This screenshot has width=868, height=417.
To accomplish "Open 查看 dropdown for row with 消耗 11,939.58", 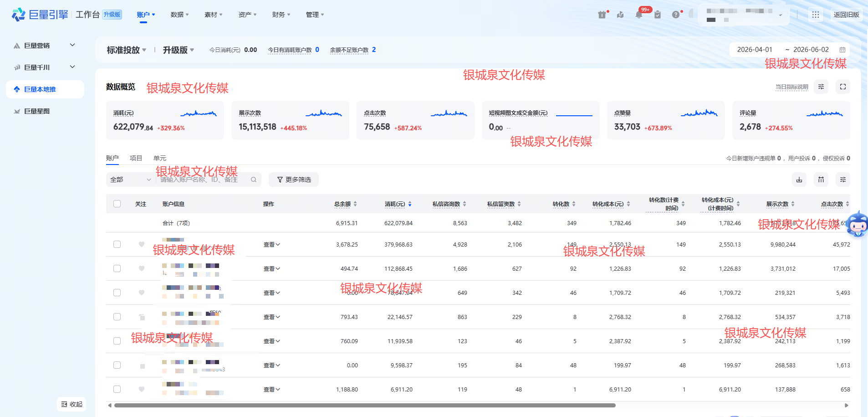I will coord(272,341).
